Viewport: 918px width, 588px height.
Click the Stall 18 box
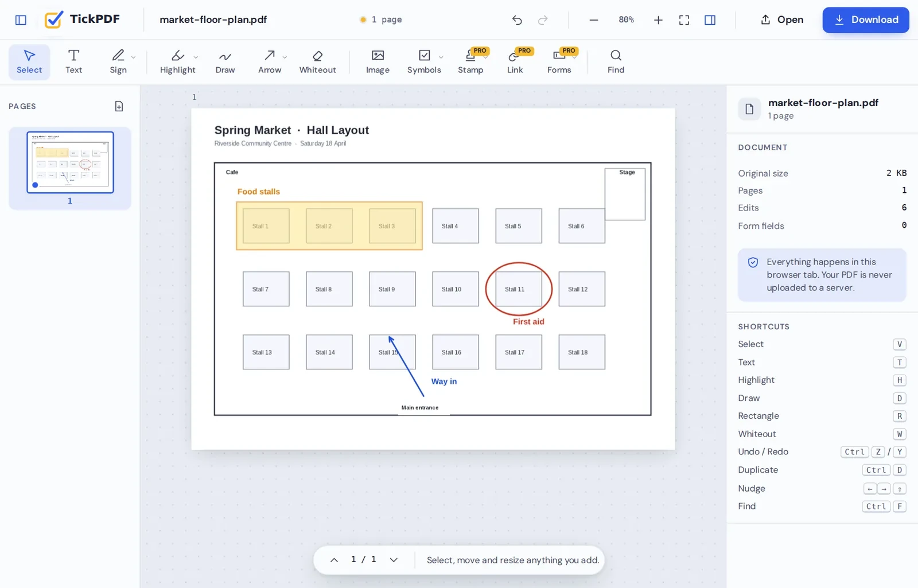[582, 352]
